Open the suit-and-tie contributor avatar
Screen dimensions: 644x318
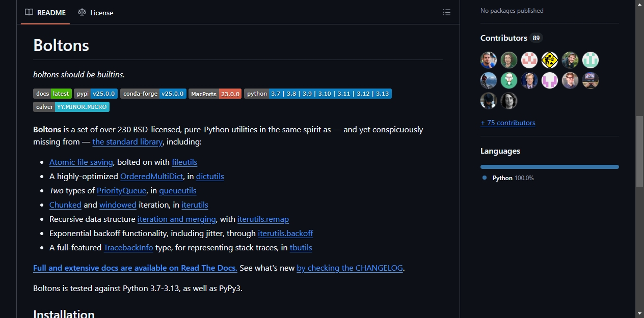click(x=529, y=80)
